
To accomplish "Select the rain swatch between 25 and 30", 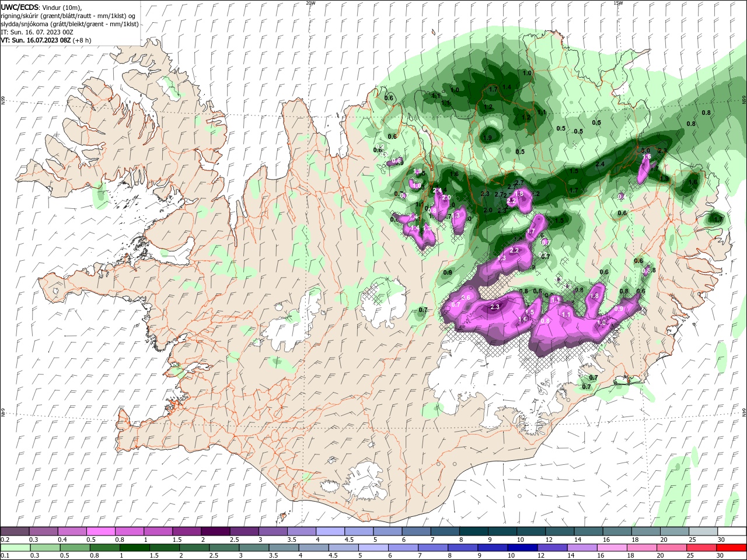I will [701, 548].
